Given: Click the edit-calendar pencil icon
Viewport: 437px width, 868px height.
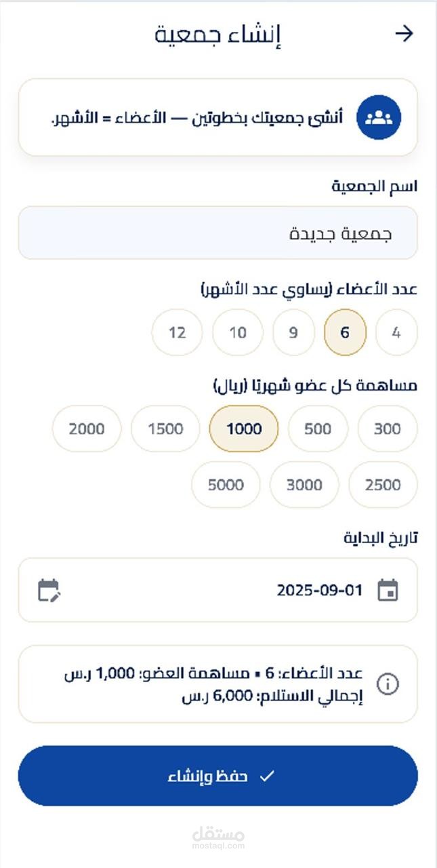Looking at the screenshot, I should tap(49, 590).
